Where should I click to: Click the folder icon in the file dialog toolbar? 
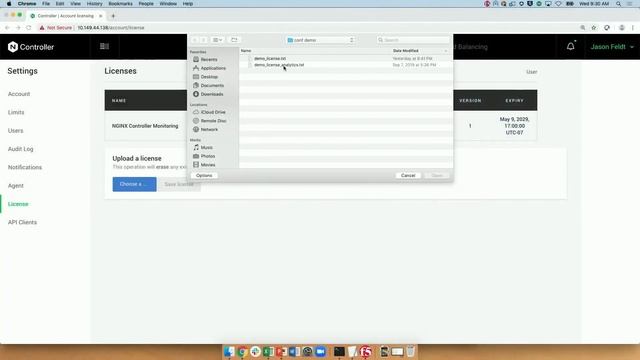pyautogui.click(x=234, y=40)
